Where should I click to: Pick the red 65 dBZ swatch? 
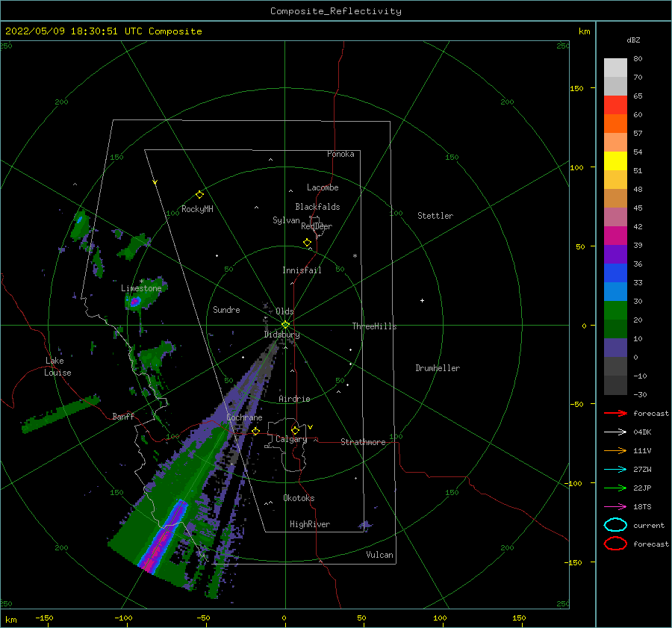coord(615,105)
